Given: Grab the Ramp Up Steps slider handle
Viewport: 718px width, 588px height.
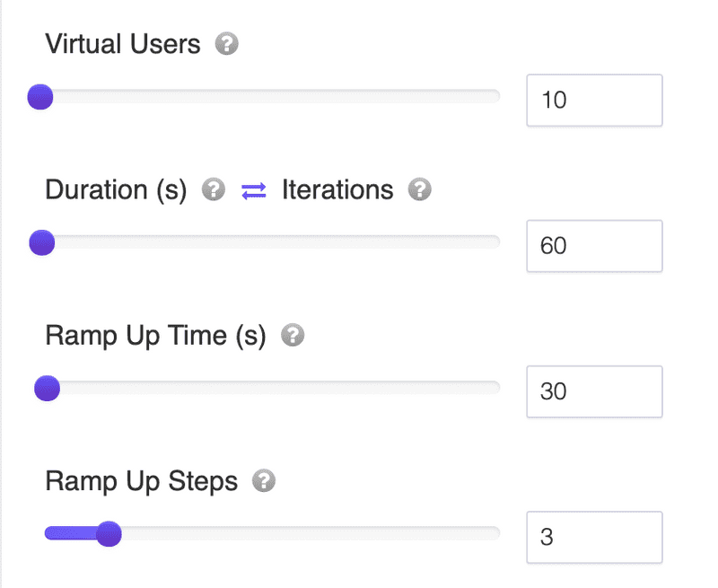Looking at the screenshot, I should (x=109, y=534).
